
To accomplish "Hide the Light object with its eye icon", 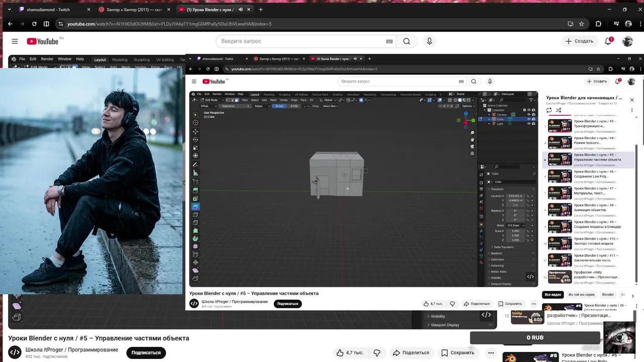I will click(x=529, y=124).
